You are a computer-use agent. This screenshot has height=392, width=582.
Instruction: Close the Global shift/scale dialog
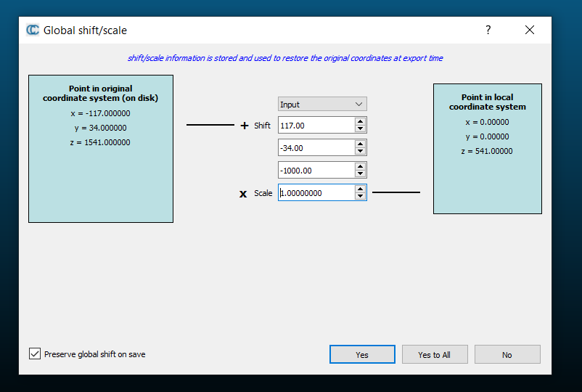[x=530, y=30]
